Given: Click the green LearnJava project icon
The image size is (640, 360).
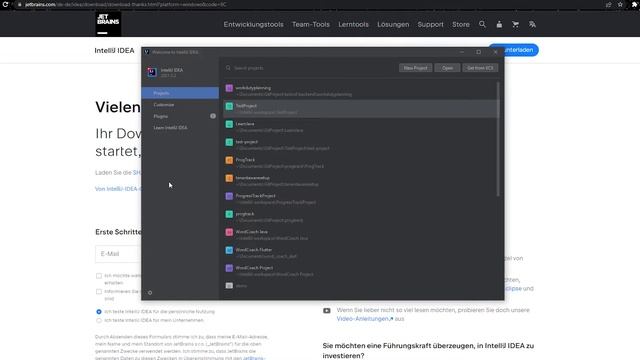Looking at the screenshot, I should tap(229, 124).
